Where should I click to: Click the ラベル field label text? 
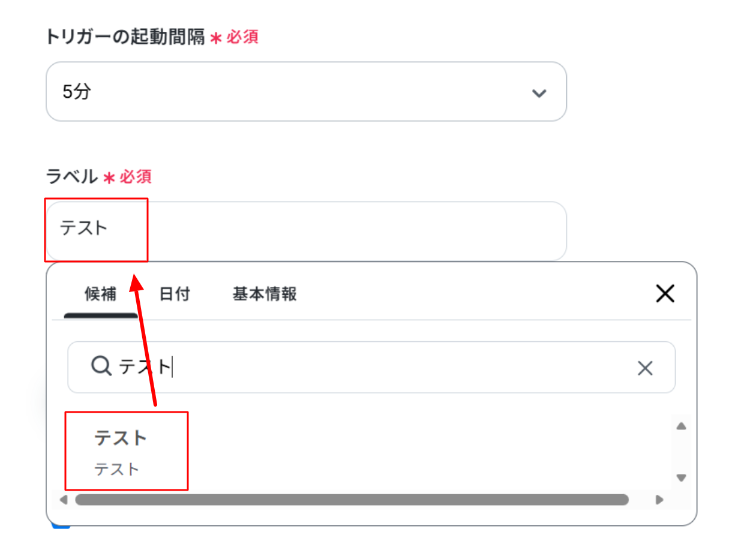point(71,176)
